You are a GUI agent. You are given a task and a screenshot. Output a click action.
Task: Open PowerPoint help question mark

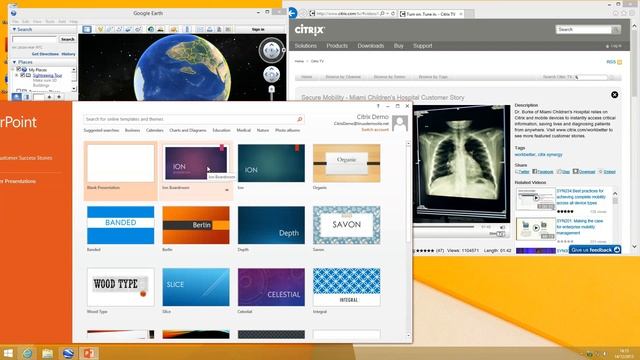(378, 106)
